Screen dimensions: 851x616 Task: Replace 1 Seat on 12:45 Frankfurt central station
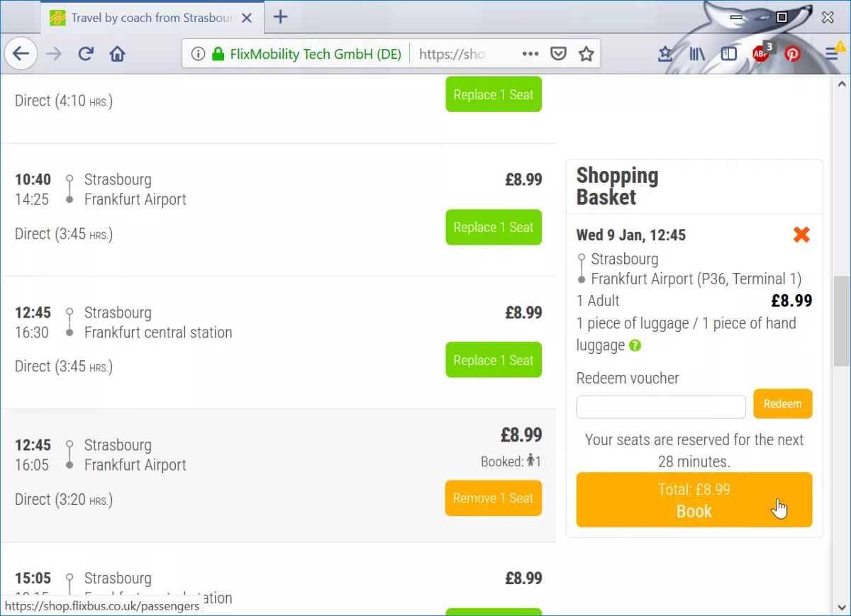[x=494, y=360]
